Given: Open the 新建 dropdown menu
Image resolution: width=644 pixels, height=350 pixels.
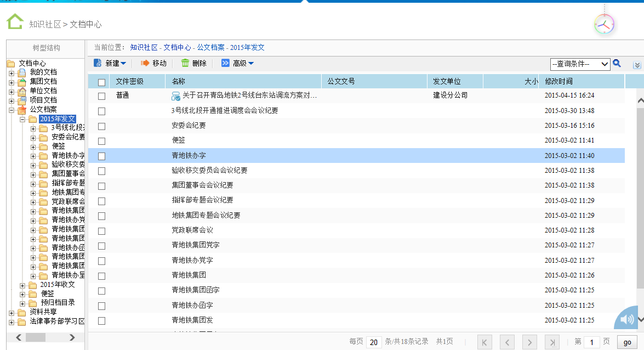Looking at the screenshot, I should (110, 64).
